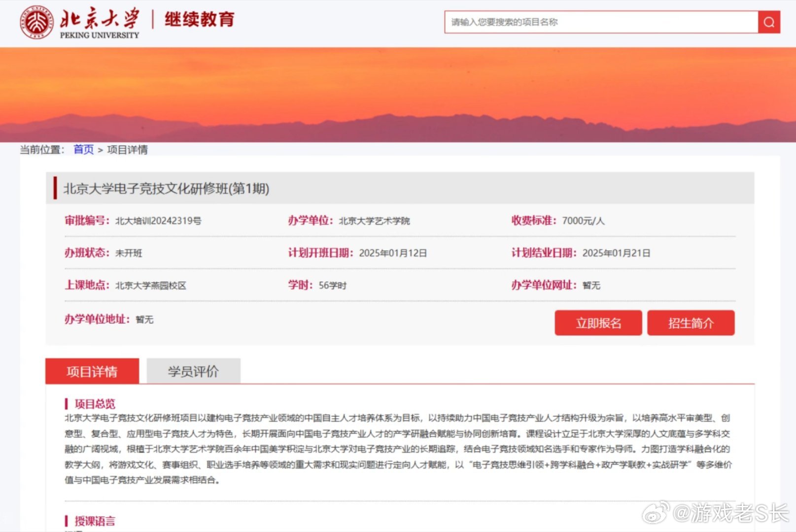Viewport: 796px width, 532px height.
Task: Select end date 2025年01月21日
Action: click(617, 253)
